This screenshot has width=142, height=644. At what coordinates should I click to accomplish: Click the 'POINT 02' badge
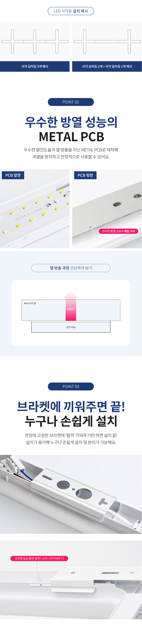click(71, 102)
